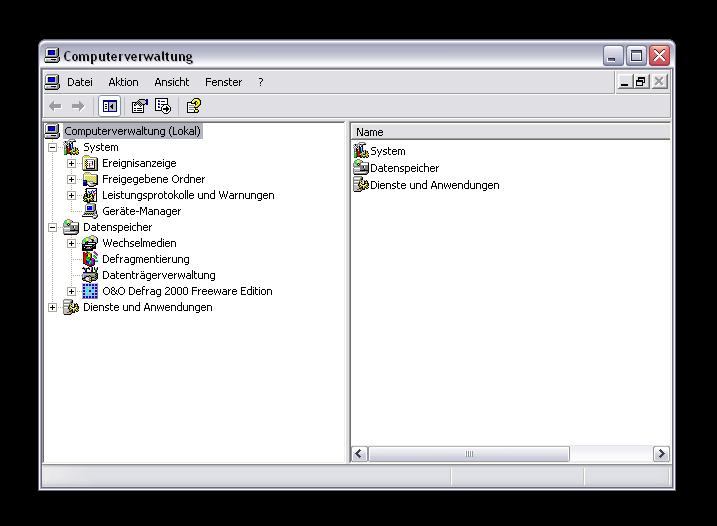Select Wechselmedien in the tree
Image resolution: width=717 pixels, height=526 pixels.
click(x=139, y=243)
